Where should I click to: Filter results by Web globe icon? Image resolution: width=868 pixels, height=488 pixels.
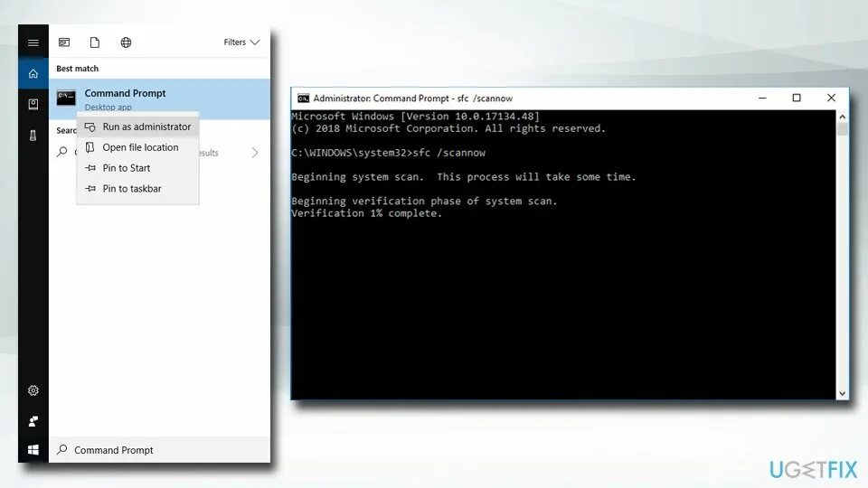[127, 42]
